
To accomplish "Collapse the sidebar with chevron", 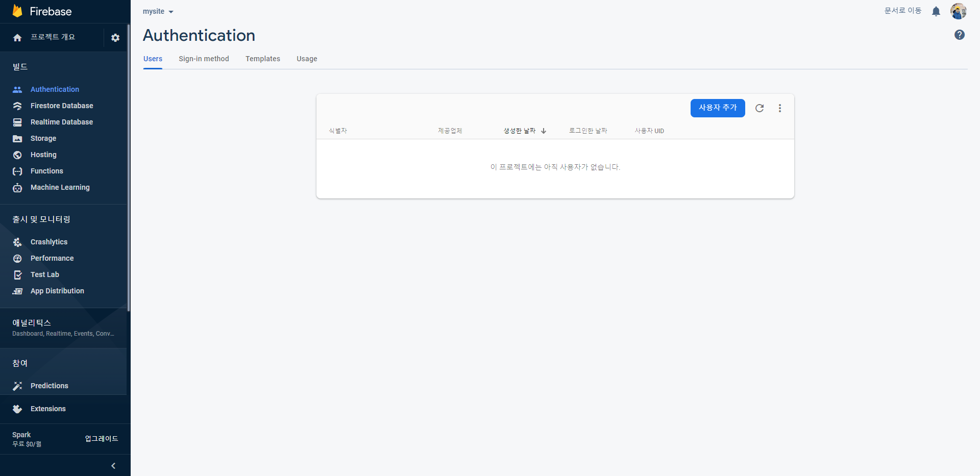I will [113, 466].
